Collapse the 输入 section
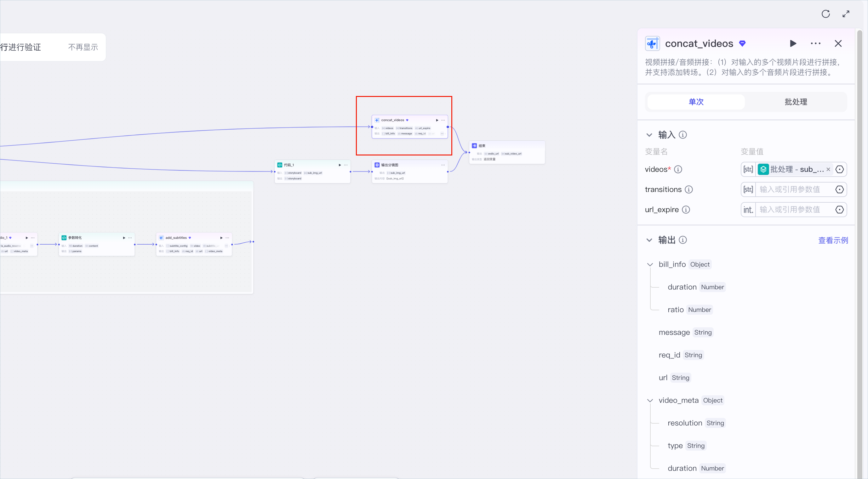The width and height of the screenshot is (868, 479). tap(649, 135)
